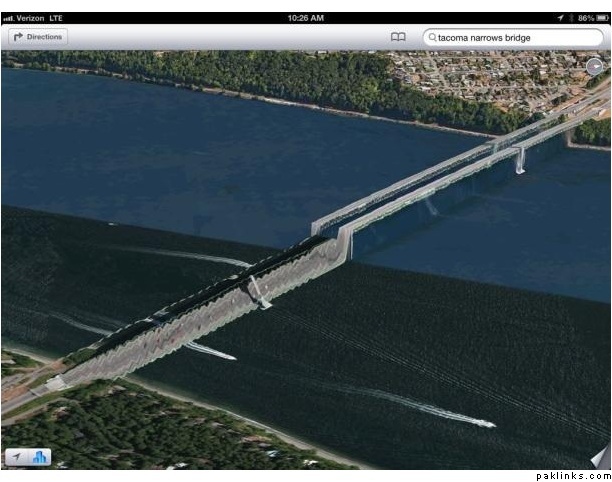Tap the battery indicator in status bar
Viewport: 612px width, 482px height.
pos(596,18)
